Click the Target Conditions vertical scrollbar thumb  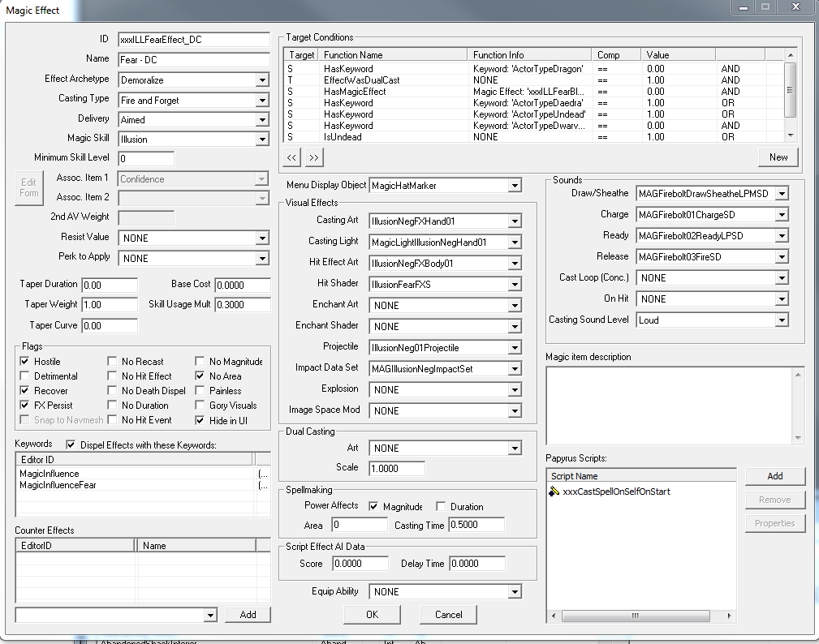790,90
